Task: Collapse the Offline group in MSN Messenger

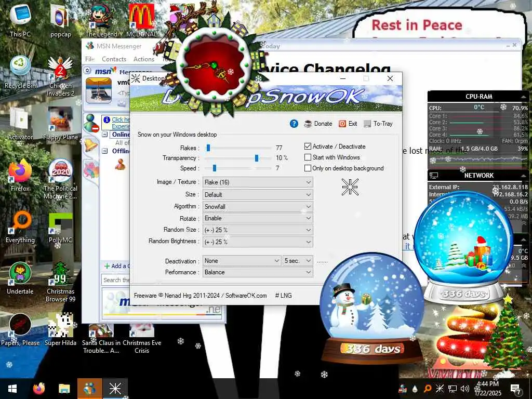Action: click(x=105, y=151)
